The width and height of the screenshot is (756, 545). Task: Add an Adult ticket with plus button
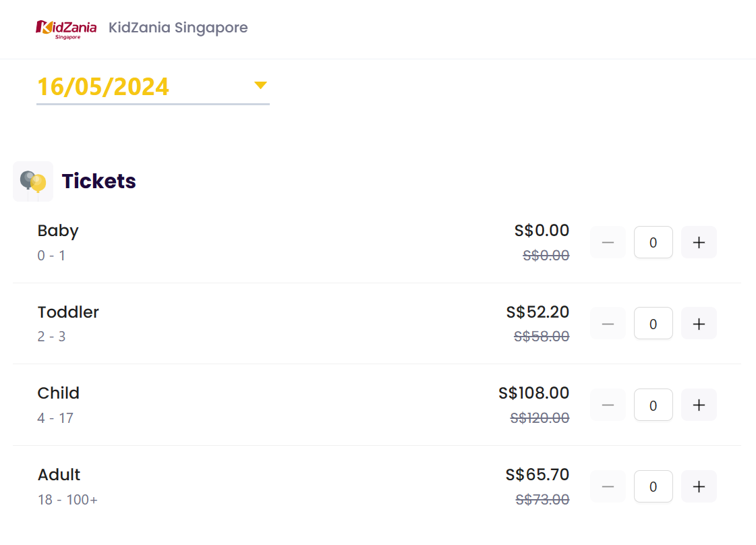tap(699, 486)
